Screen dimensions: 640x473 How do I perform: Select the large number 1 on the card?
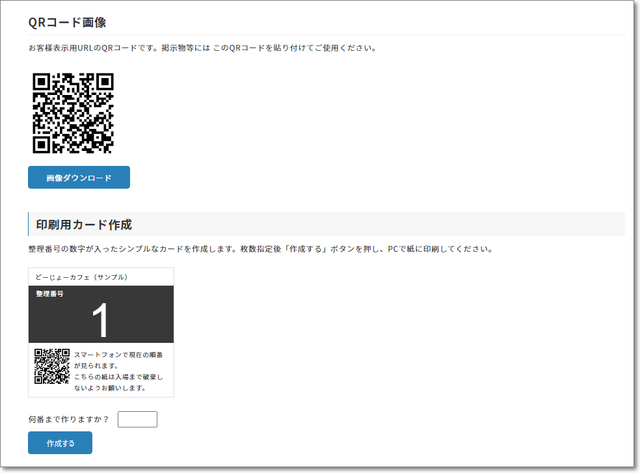[x=100, y=320]
